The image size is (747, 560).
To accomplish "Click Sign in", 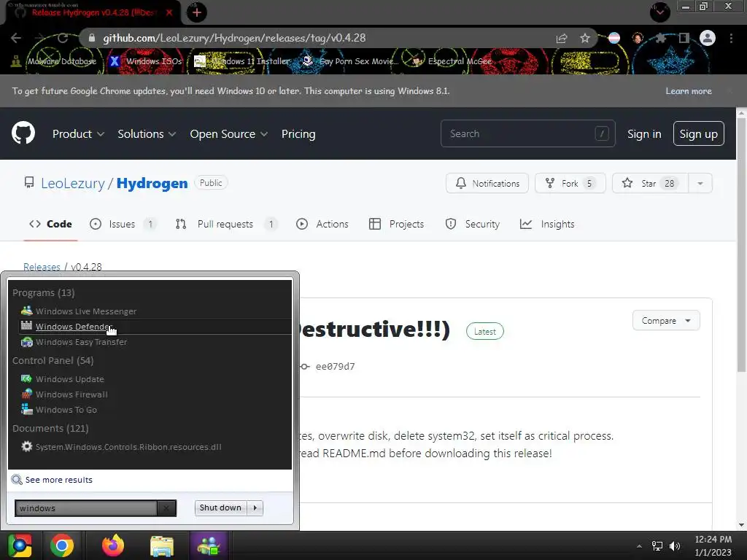I will (x=644, y=134).
